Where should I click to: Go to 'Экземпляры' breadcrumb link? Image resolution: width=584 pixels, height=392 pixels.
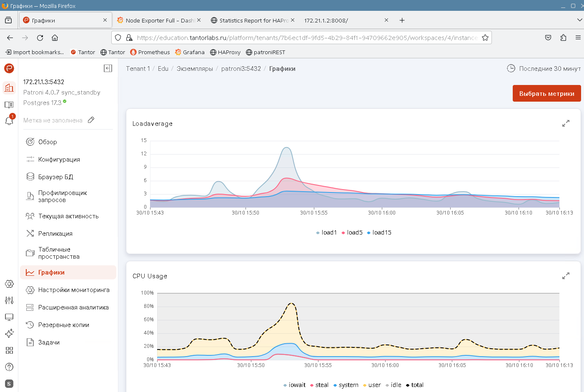click(195, 69)
